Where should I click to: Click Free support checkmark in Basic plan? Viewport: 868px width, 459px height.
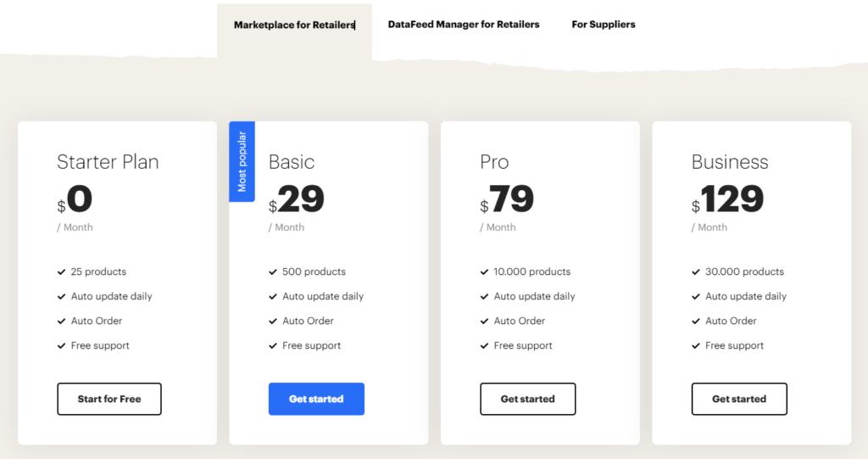point(273,346)
